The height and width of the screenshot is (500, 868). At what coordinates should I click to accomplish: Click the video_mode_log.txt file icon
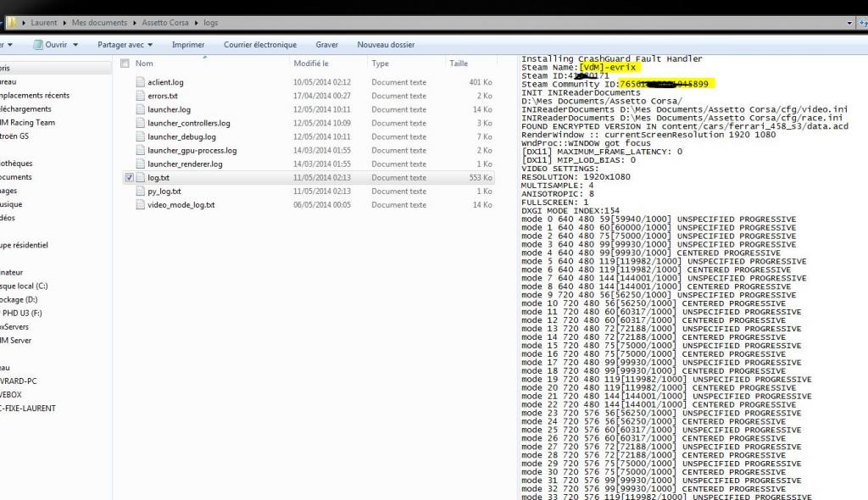(140, 204)
